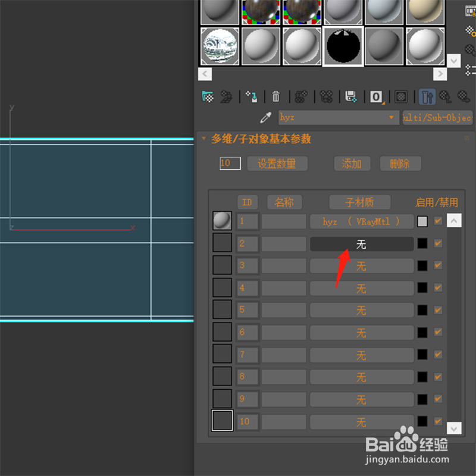Click sample slots scroll down arrow
The height and width of the screenshot is (476, 476).
454,61
